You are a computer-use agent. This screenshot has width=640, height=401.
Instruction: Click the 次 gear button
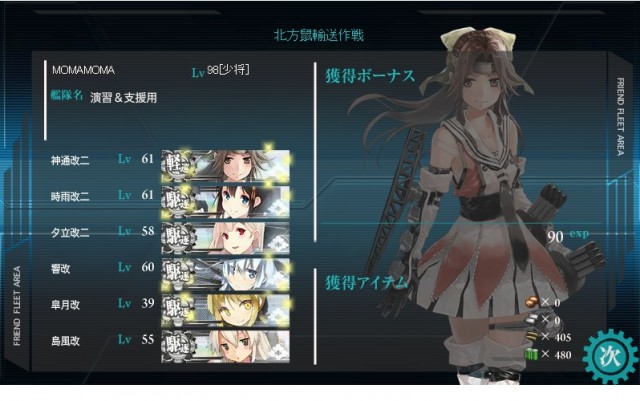point(611,356)
